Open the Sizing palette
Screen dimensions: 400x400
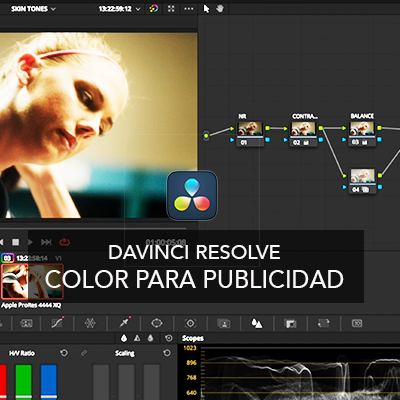[x=324, y=323]
